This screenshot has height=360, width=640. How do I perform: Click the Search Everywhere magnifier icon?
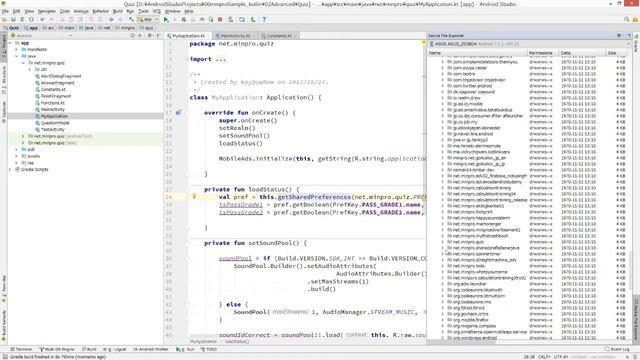click(627, 19)
